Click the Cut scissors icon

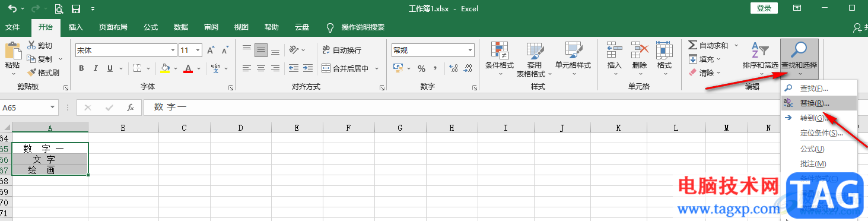(x=31, y=45)
